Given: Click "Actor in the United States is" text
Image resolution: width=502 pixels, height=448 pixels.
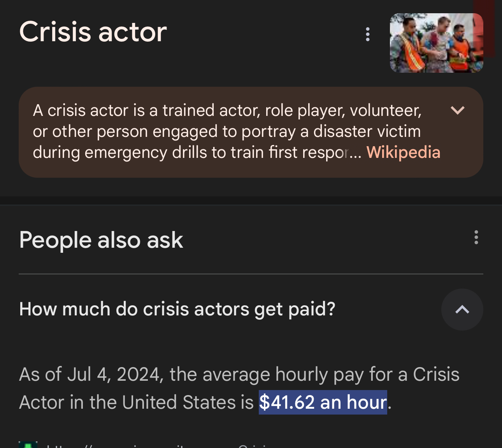Looking at the screenshot, I should pos(136,402).
